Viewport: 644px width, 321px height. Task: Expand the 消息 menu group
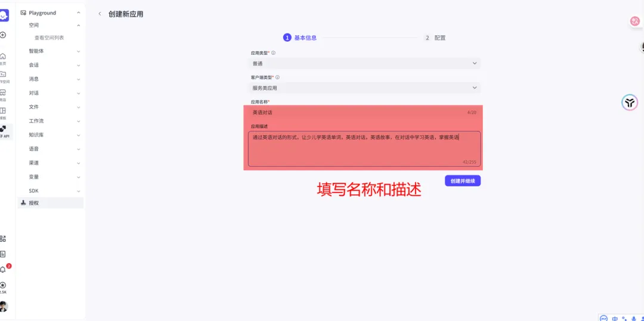click(x=79, y=79)
